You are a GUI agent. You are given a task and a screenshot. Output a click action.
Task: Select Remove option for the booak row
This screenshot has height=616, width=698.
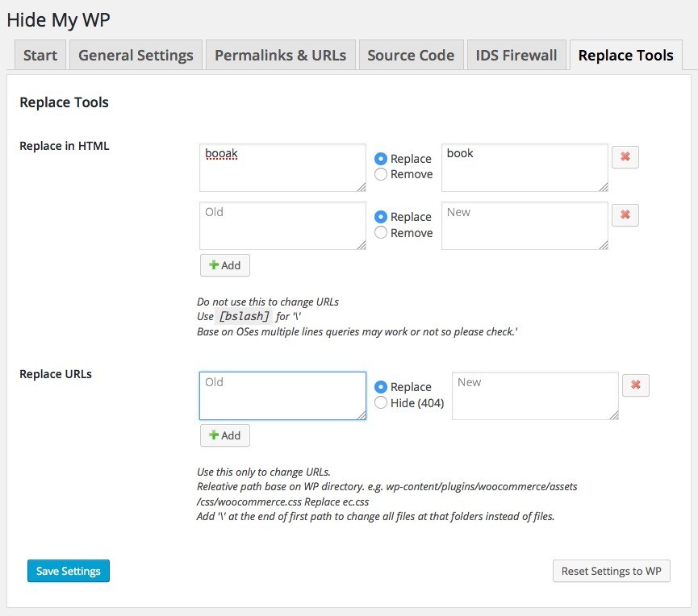pyautogui.click(x=381, y=174)
